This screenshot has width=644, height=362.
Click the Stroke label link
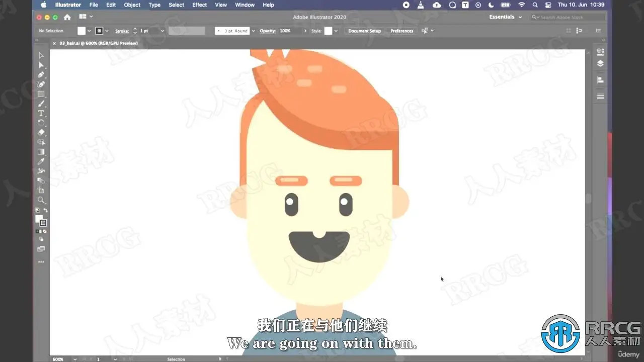[122, 31]
